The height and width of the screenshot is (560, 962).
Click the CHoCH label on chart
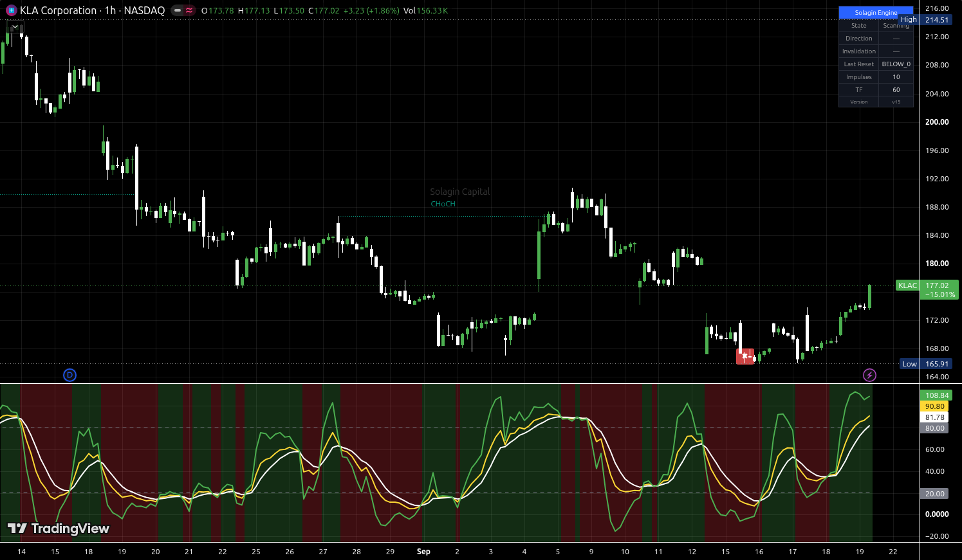pos(443,204)
